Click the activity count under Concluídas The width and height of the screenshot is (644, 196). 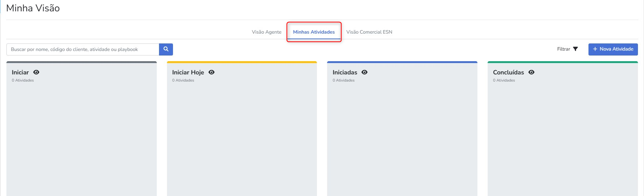[x=504, y=80]
